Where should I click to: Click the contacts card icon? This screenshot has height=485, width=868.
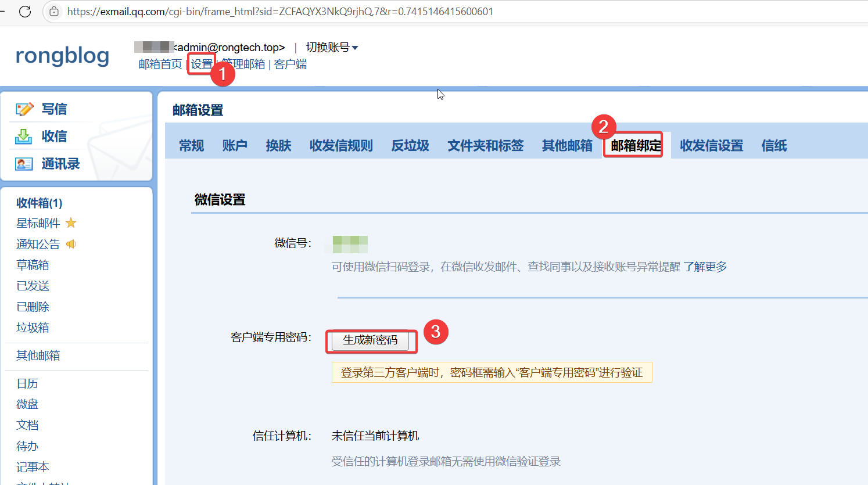24,164
